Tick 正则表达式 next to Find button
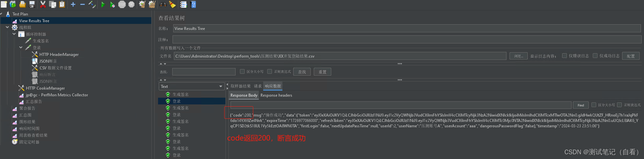The height and width of the screenshot is (159, 644). point(619,105)
